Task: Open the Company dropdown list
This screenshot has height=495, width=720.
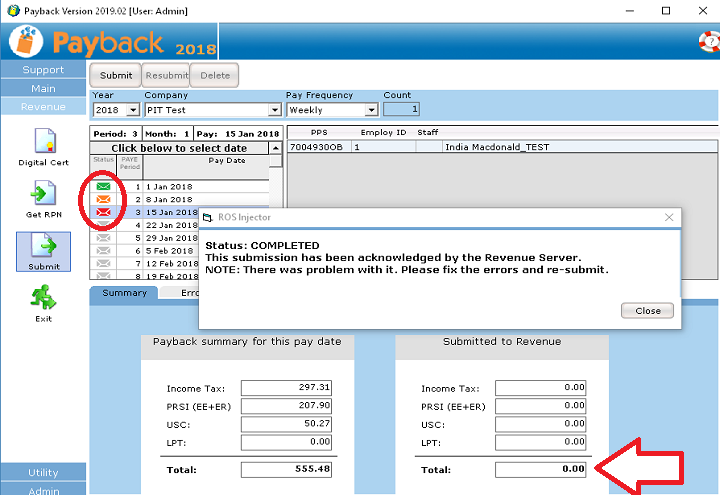Action: click(x=274, y=110)
